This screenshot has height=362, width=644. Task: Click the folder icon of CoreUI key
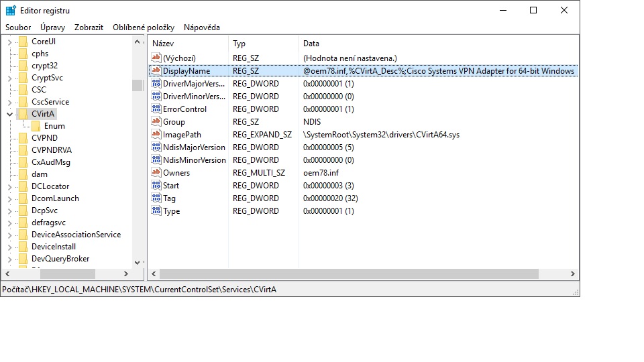point(23,42)
